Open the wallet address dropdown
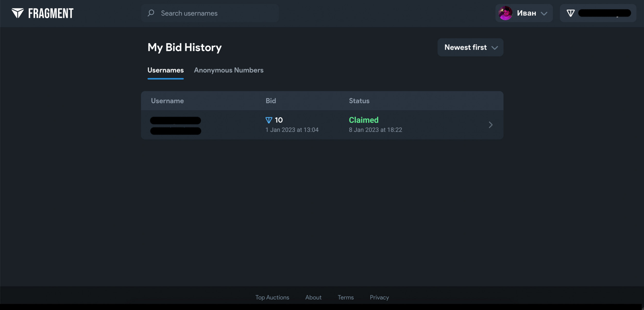Viewport: 644px width, 310px height. (x=604, y=13)
